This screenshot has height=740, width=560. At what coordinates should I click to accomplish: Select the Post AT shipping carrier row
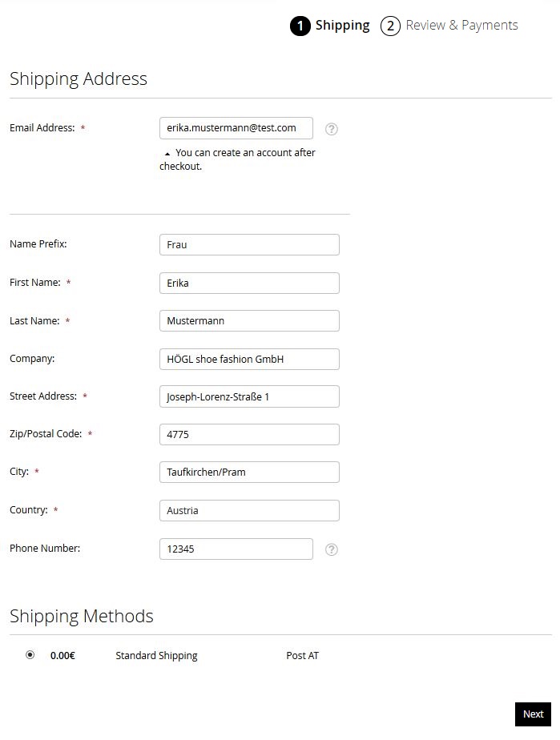[x=302, y=656]
